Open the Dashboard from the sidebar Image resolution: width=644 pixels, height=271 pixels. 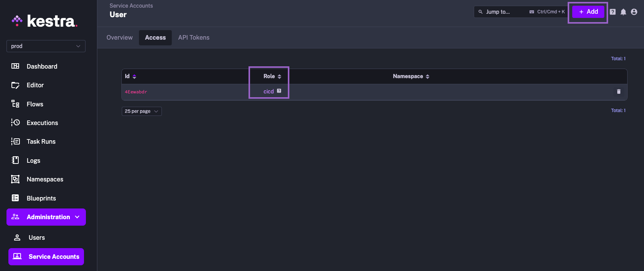[x=42, y=66]
